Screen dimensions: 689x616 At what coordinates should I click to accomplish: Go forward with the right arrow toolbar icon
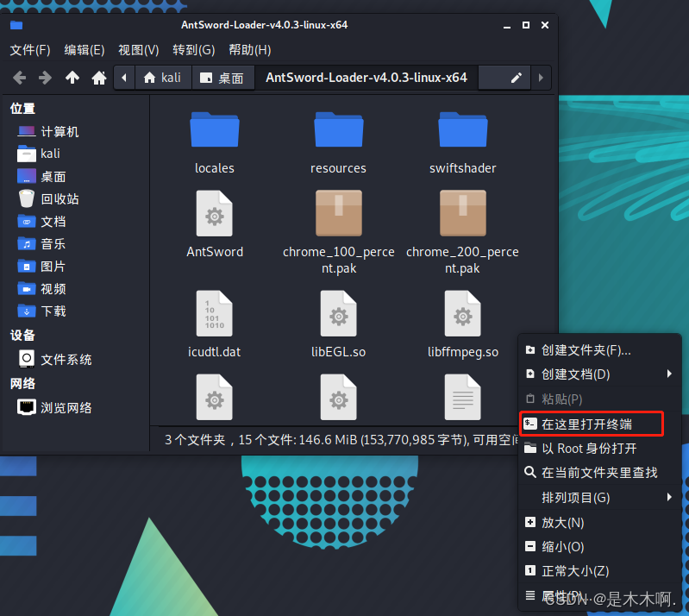(45, 78)
